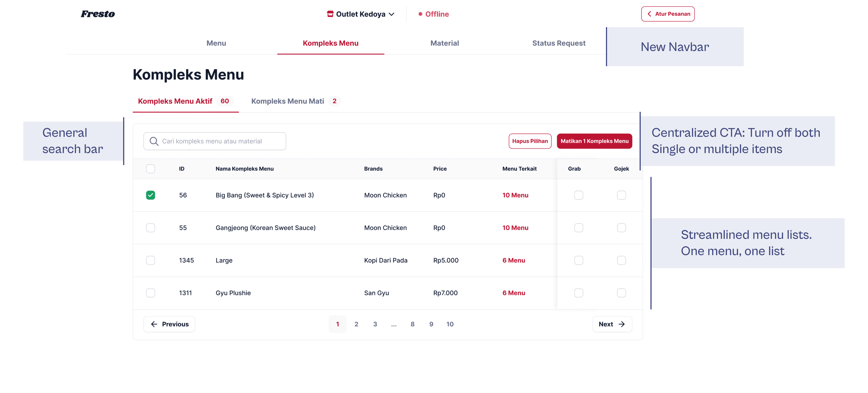Click the red store icon beside Outlet Kedoya
Screen dimensions: 868x393
[x=330, y=14]
